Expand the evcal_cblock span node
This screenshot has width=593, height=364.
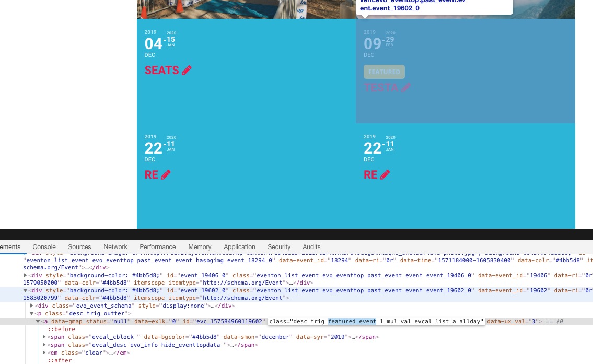click(x=44, y=337)
